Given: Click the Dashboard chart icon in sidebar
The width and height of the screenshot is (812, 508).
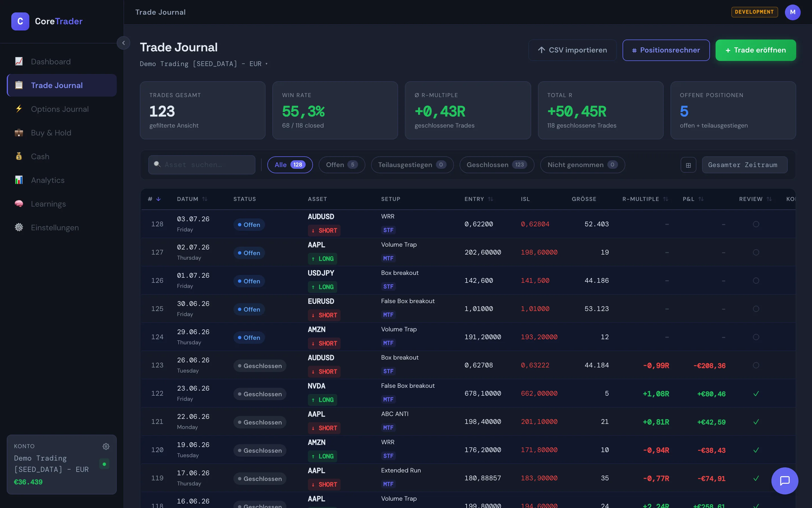Looking at the screenshot, I should (19, 62).
